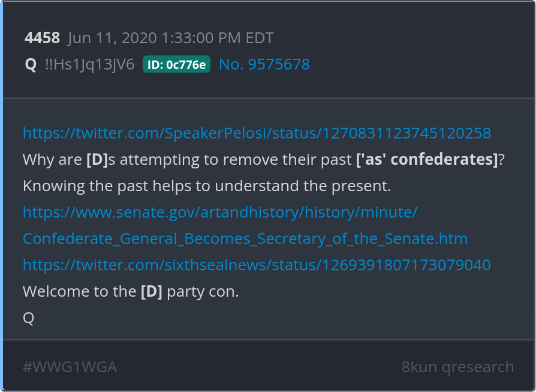536x392 pixels.
Task: Click the 8kun qresearch board label
Action: pyautogui.click(x=457, y=367)
